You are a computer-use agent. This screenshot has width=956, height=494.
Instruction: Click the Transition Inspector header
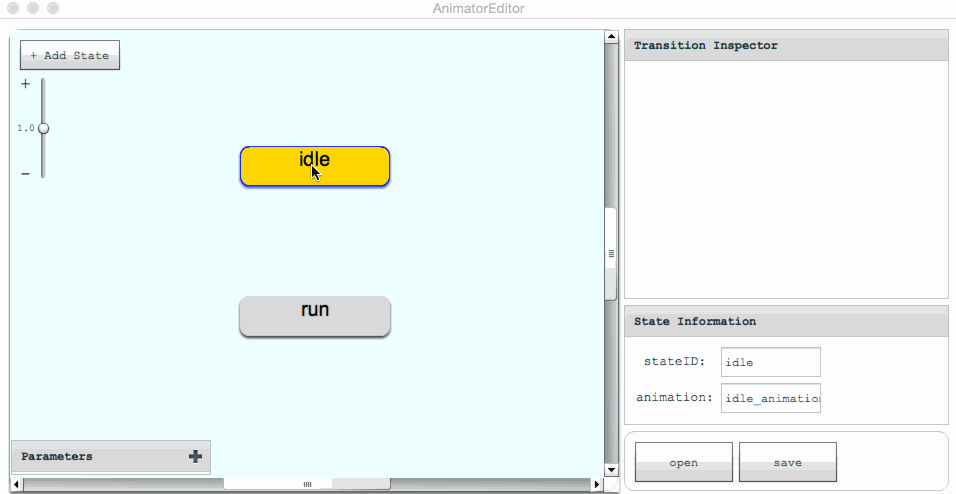tap(785, 46)
